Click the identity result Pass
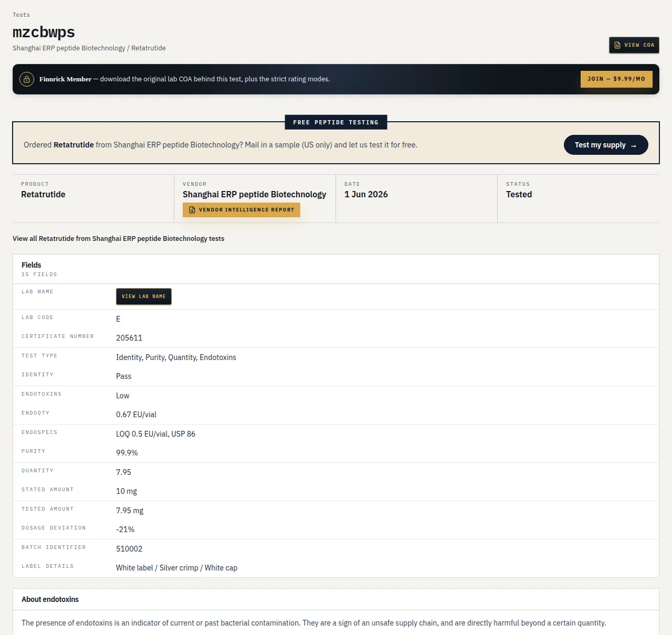This screenshot has height=635, width=672. pos(124,376)
